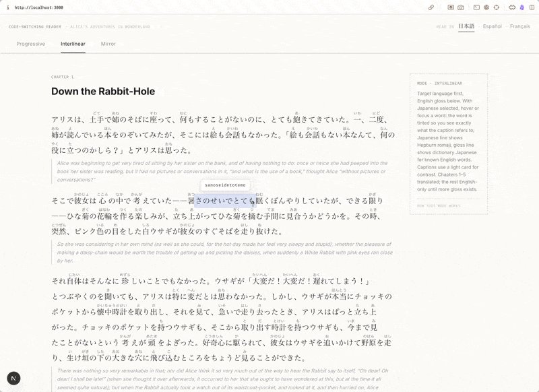Screen dimensions: 539x392
Task: Click the 'MODE · INTERLINEAR' sidebar label
Action: (440, 84)
